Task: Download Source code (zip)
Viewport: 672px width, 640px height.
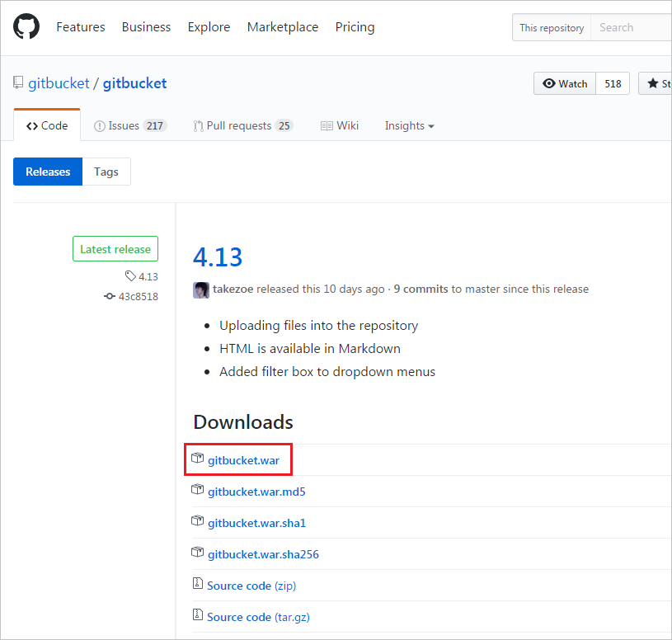Action: point(251,586)
